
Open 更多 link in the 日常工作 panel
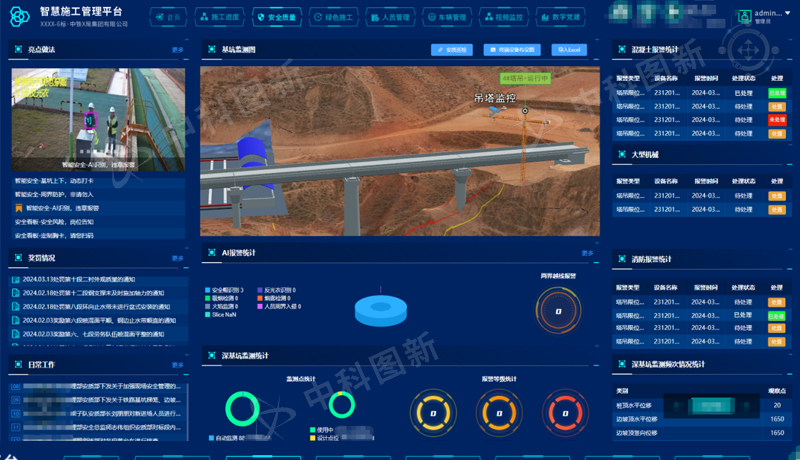coord(177,365)
